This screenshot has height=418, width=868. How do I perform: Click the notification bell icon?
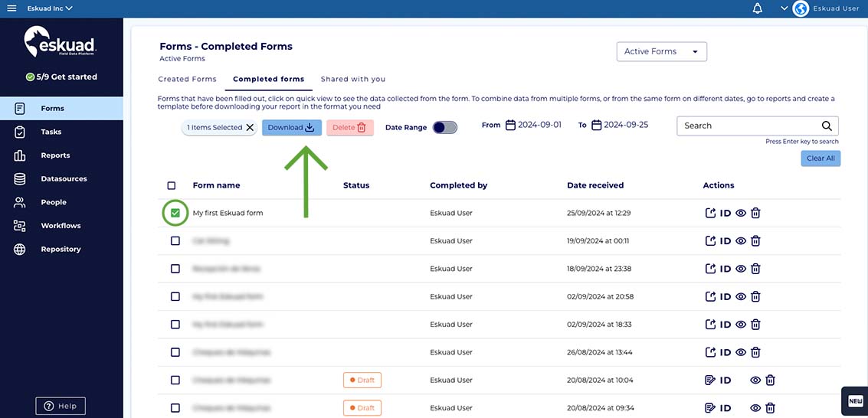click(758, 8)
